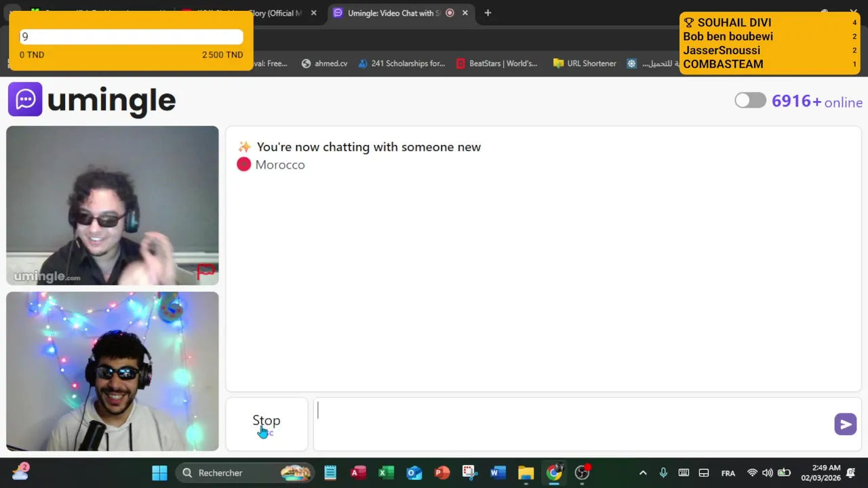Check the battery status icon
The height and width of the screenshot is (488, 868).
pos(784,472)
